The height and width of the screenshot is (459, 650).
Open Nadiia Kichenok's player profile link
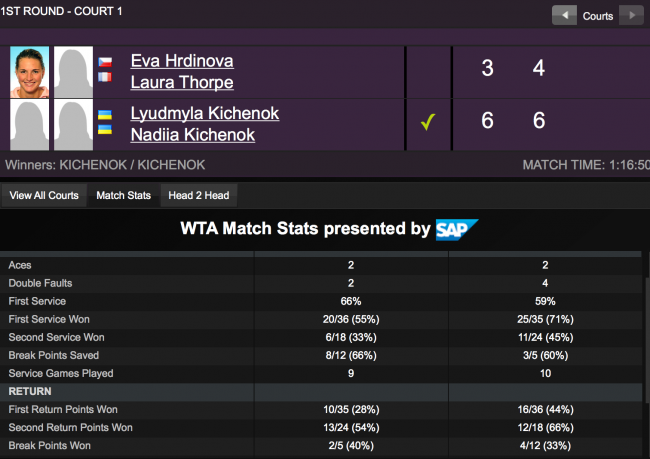point(193,135)
